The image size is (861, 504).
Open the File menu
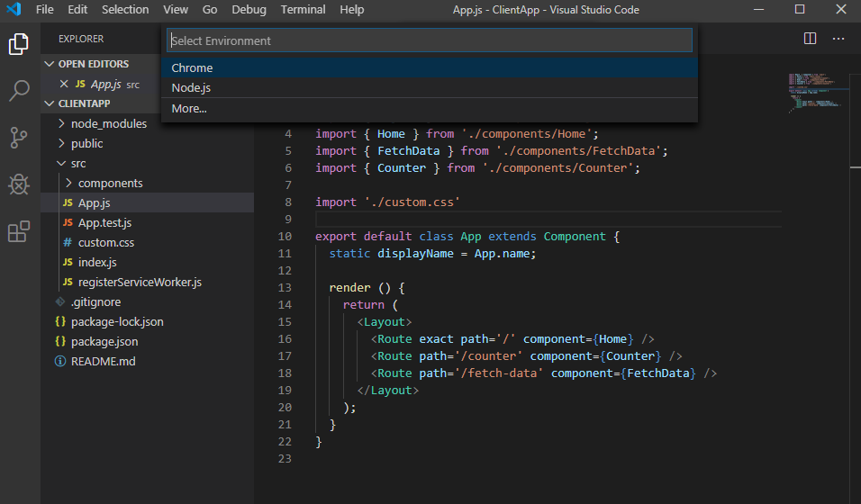pos(44,9)
